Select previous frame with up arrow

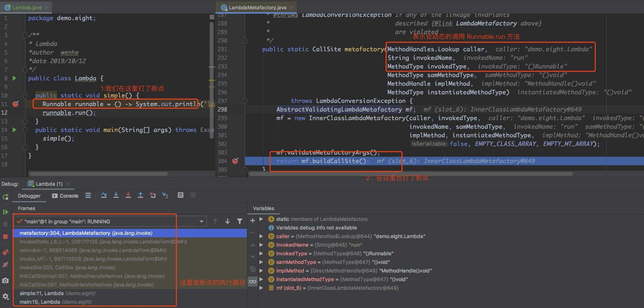pyautogui.click(x=215, y=221)
